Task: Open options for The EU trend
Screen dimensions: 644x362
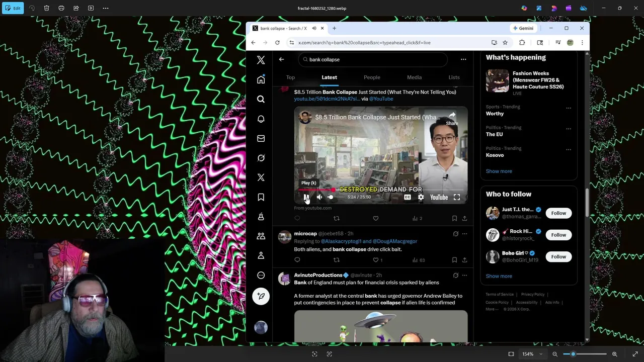Action: pyautogui.click(x=569, y=129)
